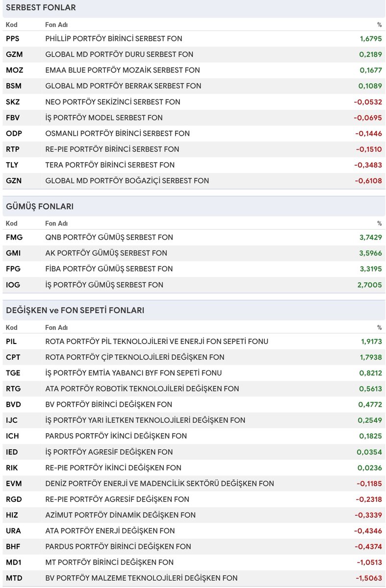Select the 0,4772 percentage value
The width and height of the screenshot is (386, 588).
(371, 405)
